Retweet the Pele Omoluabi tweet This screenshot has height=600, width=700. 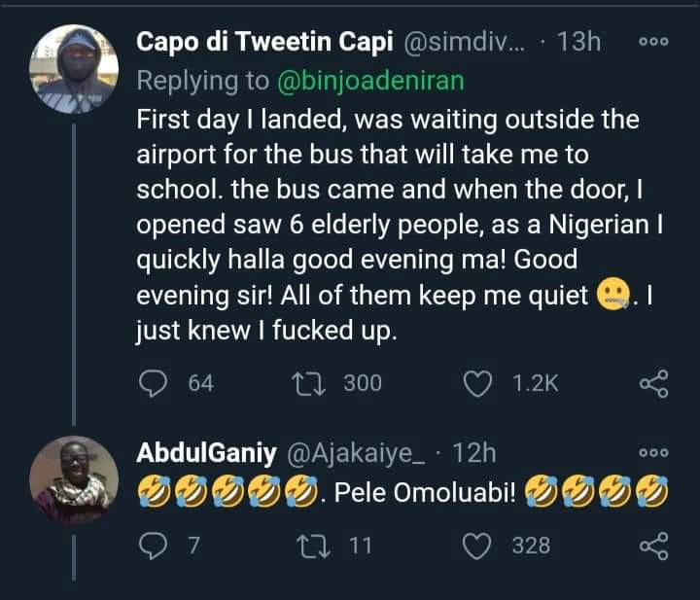tap(317, 546)
